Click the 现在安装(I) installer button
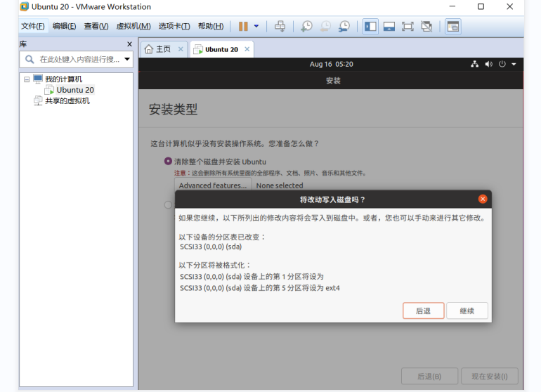The height and width of the screenshot is (392, 541). tap(490, 376)
